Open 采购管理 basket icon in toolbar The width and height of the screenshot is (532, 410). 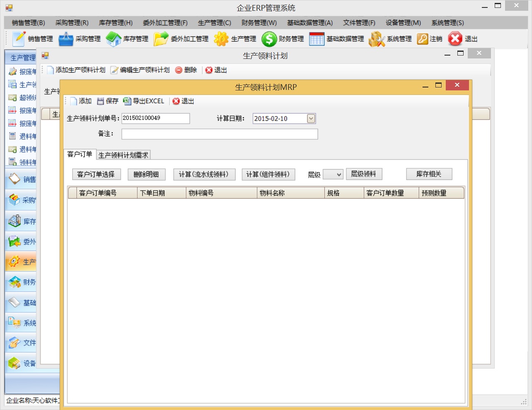(66, 39)
